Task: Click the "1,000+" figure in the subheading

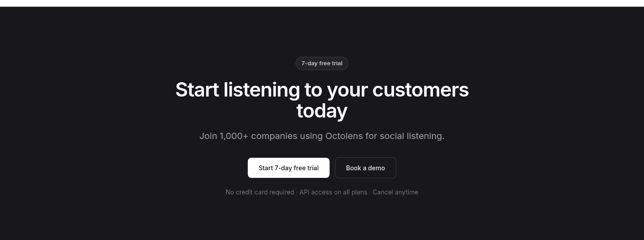Action: (x=234, y=136)
